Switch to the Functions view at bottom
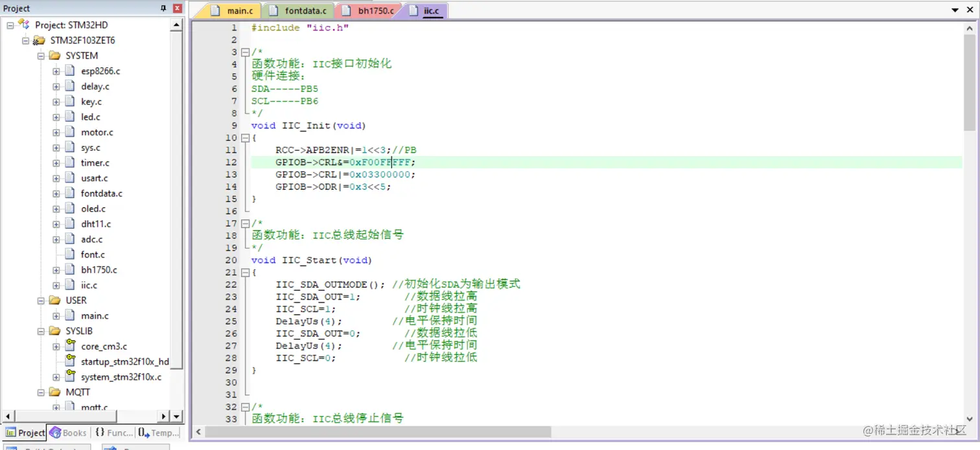The height and width of the screenshot is (450, 980). coord(114,433)
